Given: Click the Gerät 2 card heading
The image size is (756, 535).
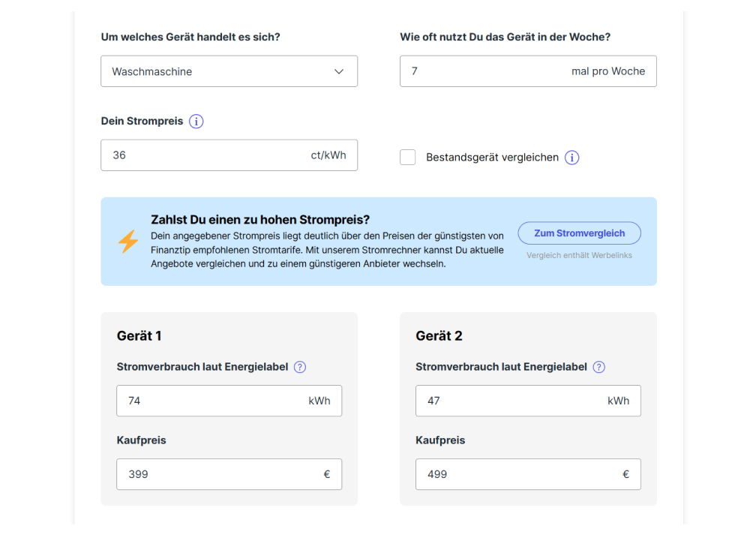Looking at the screenshot, I should (x=439, y=335).
